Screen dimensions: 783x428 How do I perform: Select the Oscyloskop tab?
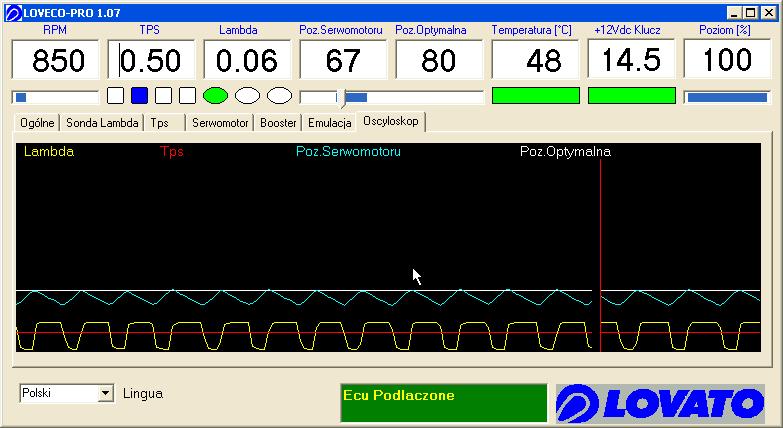pos(391,121)
